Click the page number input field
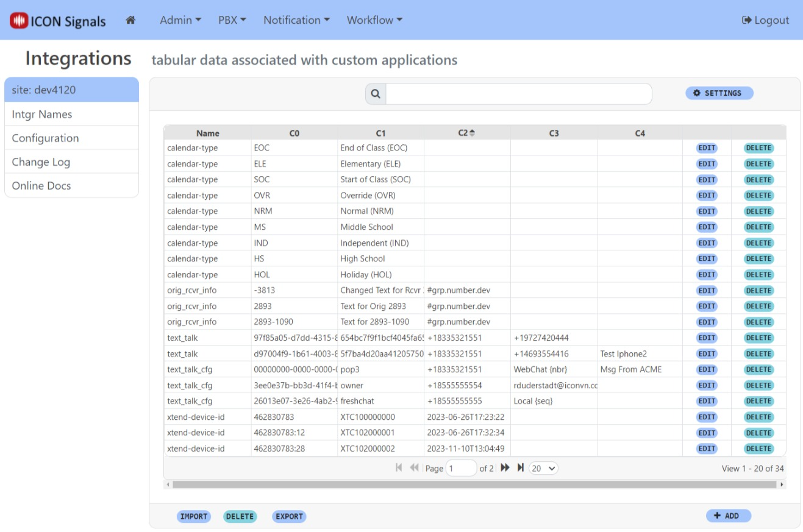 pyautogui.click(x=461, y=468)
